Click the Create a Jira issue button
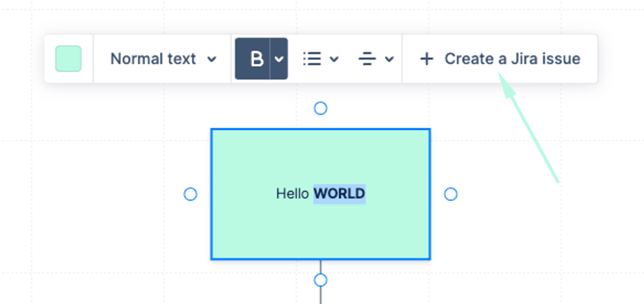Viewport: 644px width, 304px height. [500, 59]
